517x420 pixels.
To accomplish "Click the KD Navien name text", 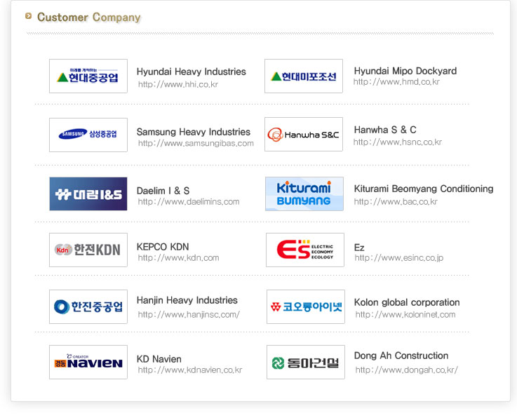I will [x=159, y=359].
